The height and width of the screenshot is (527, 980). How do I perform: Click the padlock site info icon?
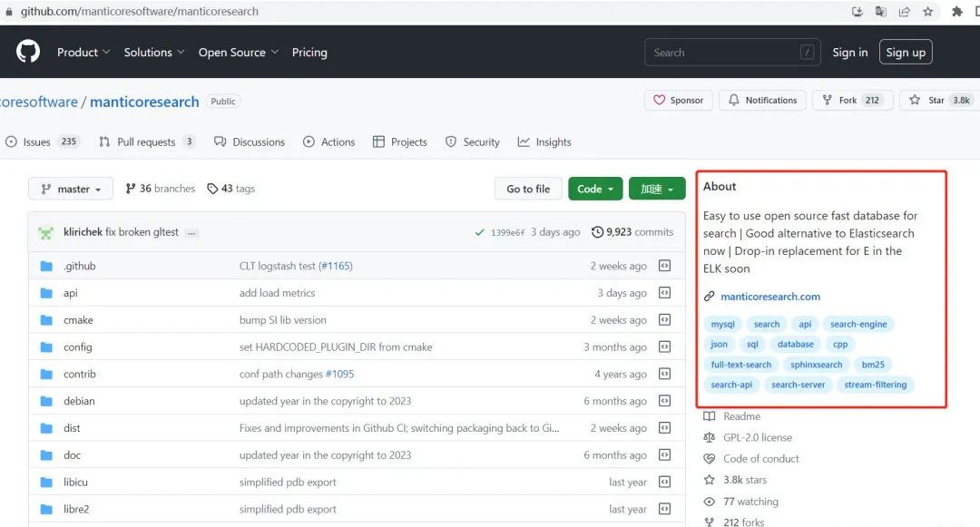click(x=9, y=11)
